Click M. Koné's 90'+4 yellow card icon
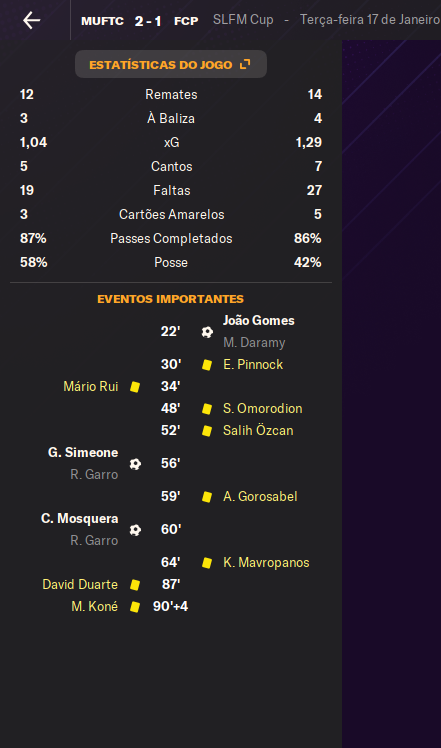The width and height of the screenshot is (441, 748). point(135,607)
